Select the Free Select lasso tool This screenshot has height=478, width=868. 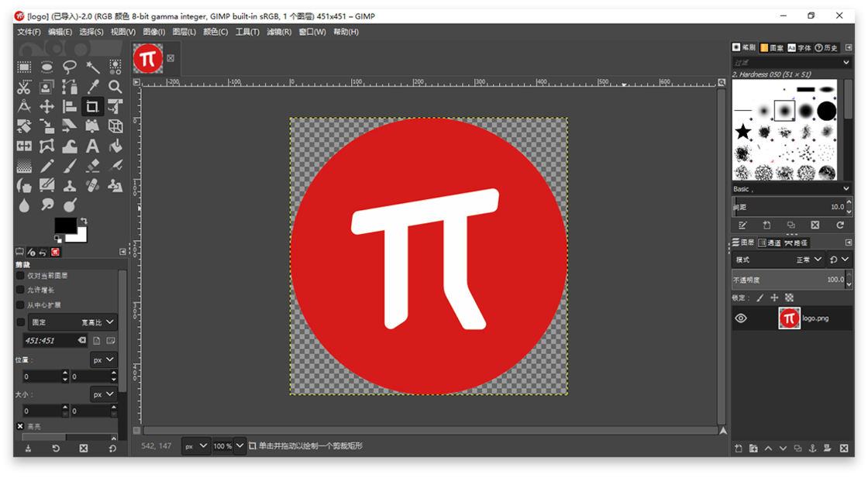coord(70,67)
